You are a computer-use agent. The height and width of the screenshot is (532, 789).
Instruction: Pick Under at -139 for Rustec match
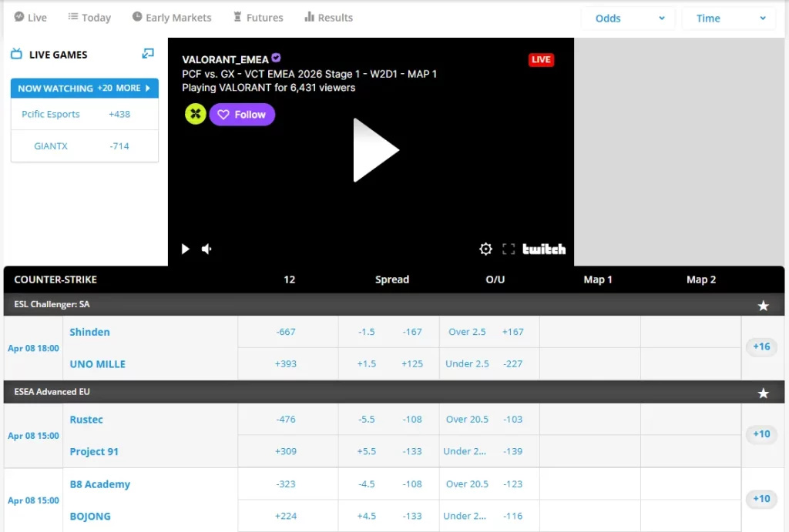pos(489,451)
